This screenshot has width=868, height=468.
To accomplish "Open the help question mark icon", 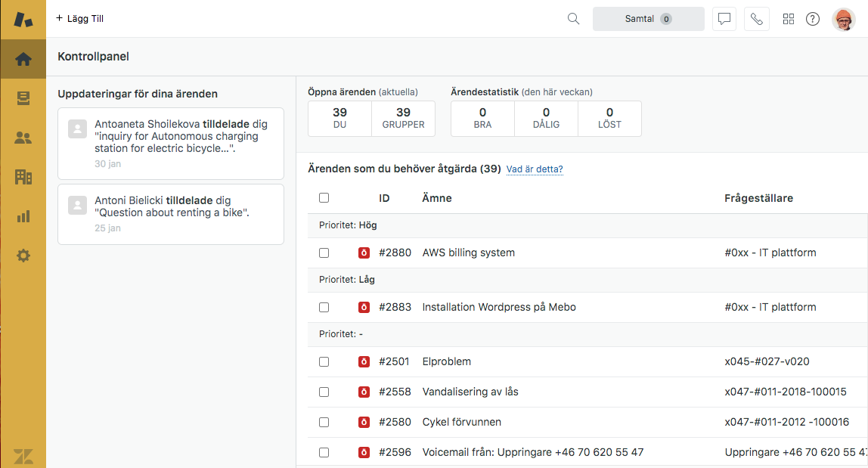I will tap(813, 19).
